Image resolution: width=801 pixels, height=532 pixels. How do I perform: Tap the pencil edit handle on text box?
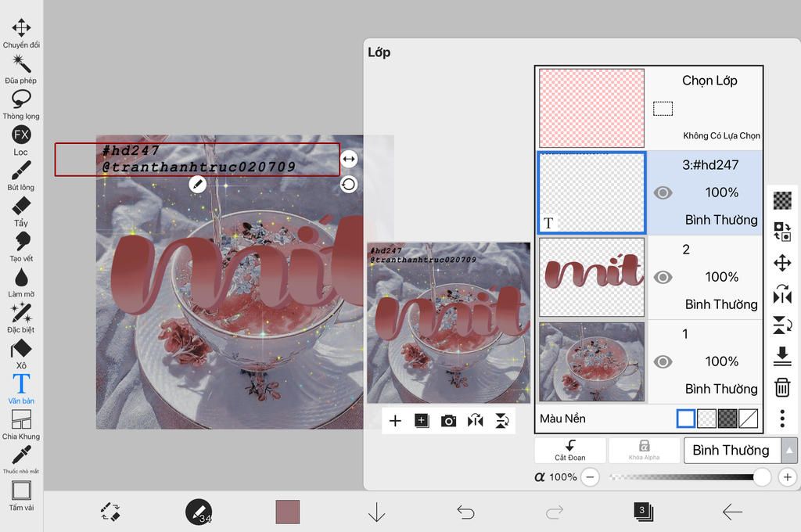[x=197, y=184]
